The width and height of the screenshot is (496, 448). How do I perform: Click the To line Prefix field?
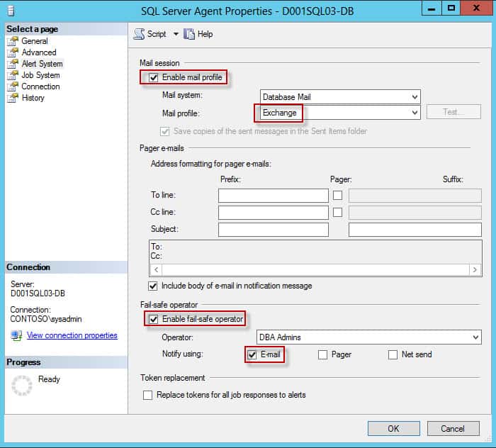274,196
